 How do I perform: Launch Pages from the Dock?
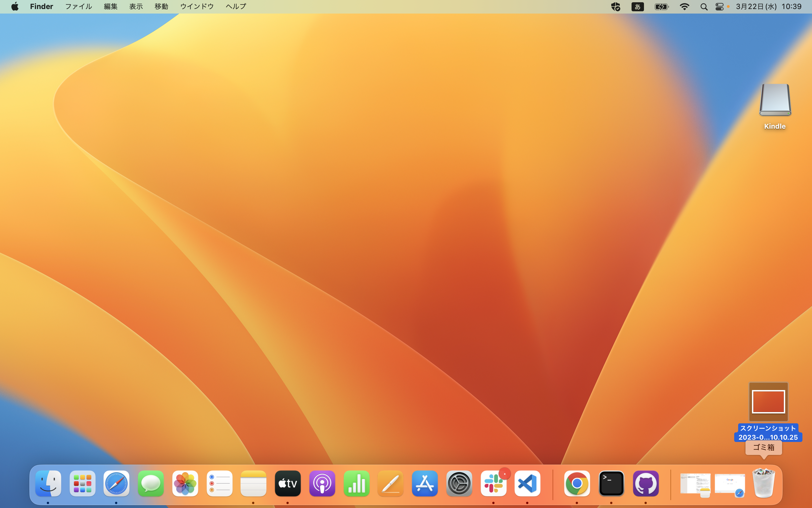point(390,483)
